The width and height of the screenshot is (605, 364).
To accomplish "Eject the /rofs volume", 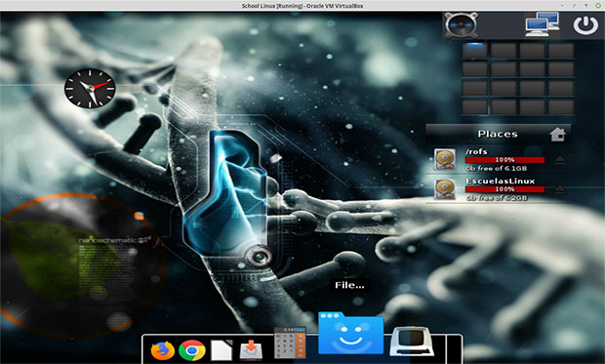I will click(560, 159).
